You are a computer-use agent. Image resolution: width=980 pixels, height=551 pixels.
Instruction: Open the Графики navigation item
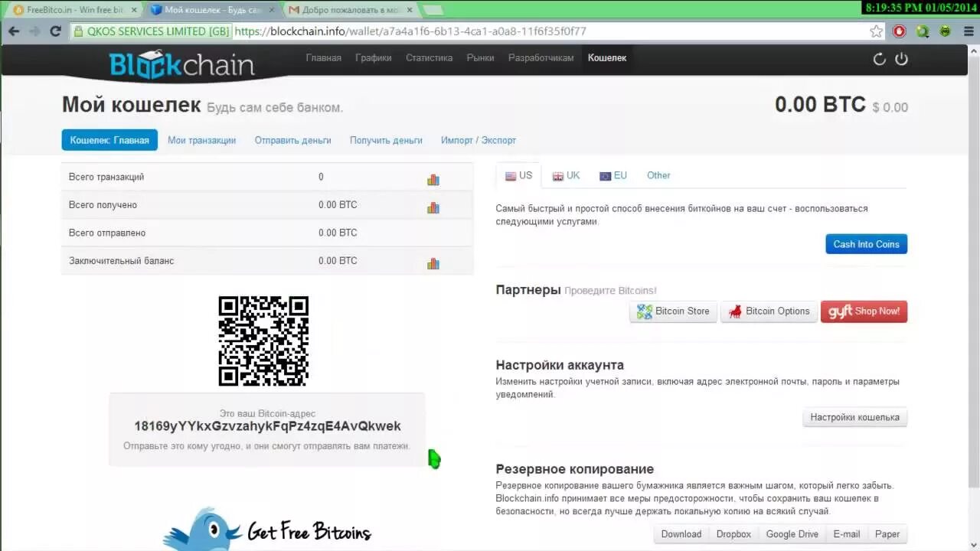(374, 57)
